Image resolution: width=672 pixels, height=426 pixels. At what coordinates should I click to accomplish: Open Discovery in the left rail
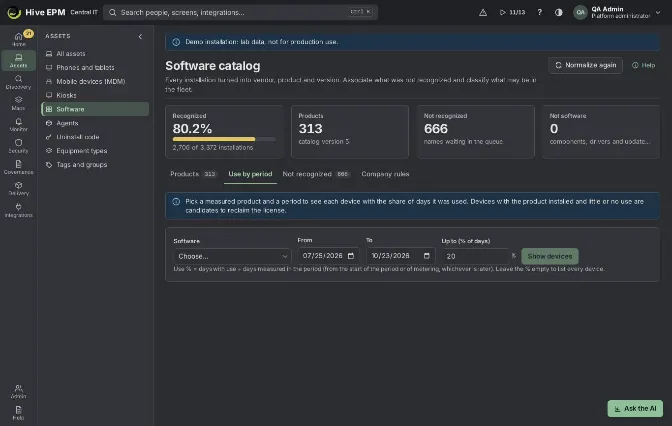(18, 82)
